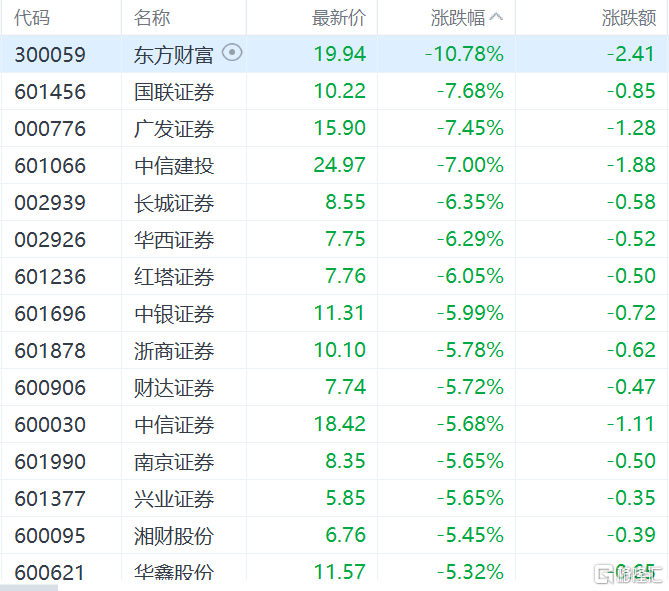Click latest price 18.42
669x591 pixels.
tap(340, 424)
